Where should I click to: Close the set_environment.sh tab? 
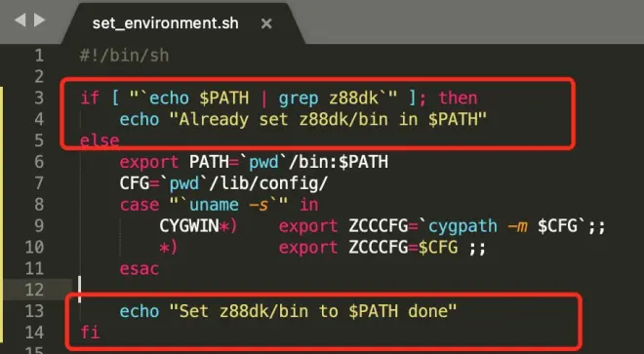click(x=266, y=23)
